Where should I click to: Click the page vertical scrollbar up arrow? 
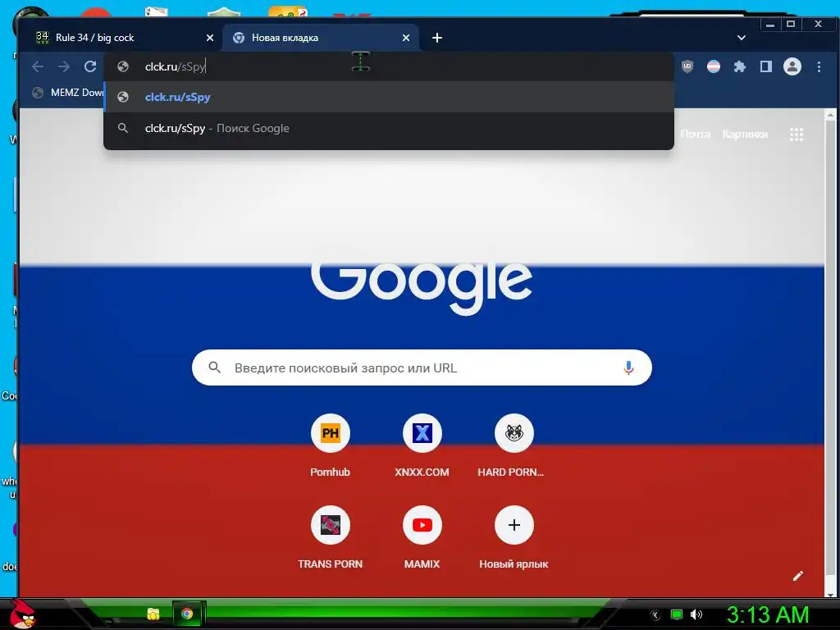[x=830, y=115]
